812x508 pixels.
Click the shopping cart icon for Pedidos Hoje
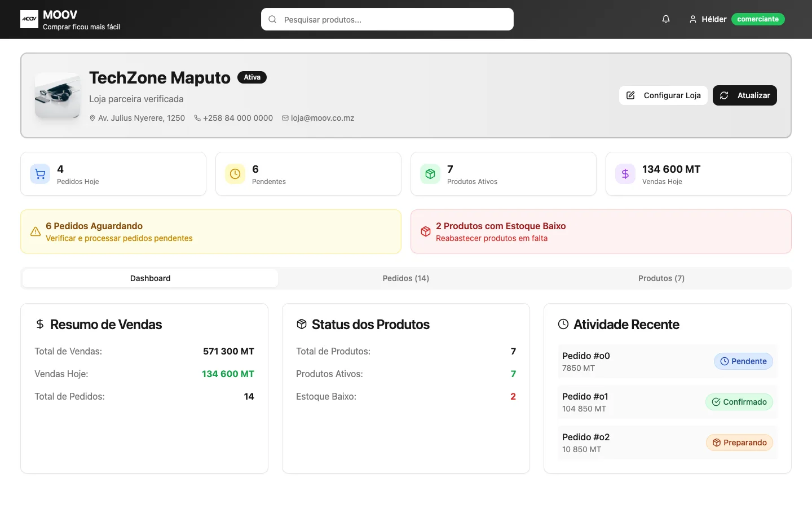(x=40, y=174)
